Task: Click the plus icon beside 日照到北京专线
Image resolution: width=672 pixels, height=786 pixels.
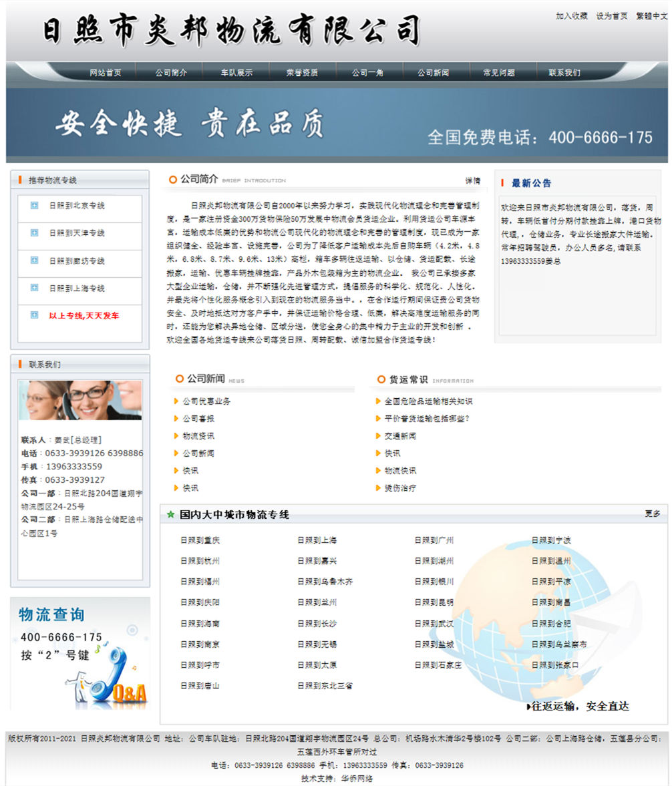Action: pos(34,205)
